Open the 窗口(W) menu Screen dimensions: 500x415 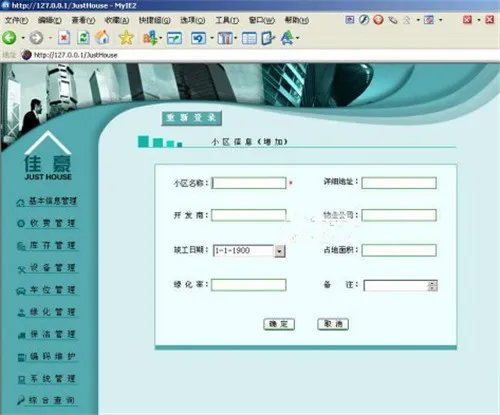click(x=262, y=20)
